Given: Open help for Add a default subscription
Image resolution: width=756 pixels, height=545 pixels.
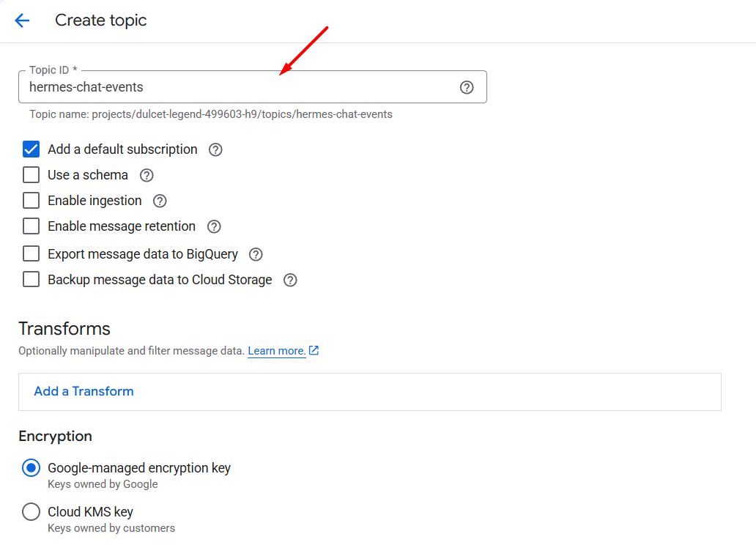Looking at the screenshot, I should [215, 150].
